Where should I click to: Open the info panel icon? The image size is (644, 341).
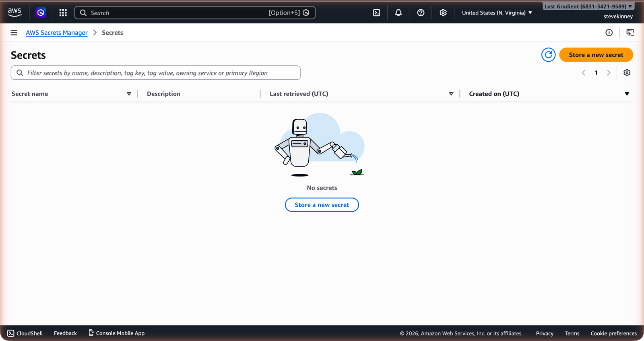point(609,33)
